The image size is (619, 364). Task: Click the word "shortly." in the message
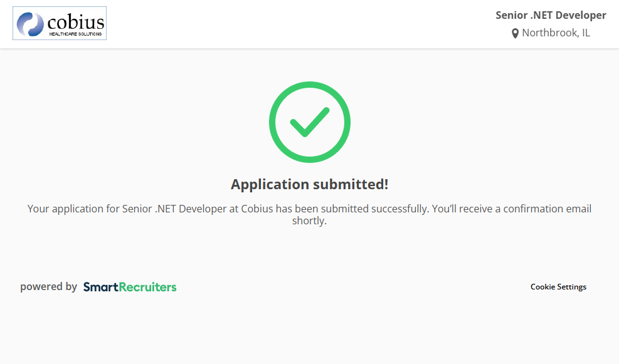pos(309,221)
